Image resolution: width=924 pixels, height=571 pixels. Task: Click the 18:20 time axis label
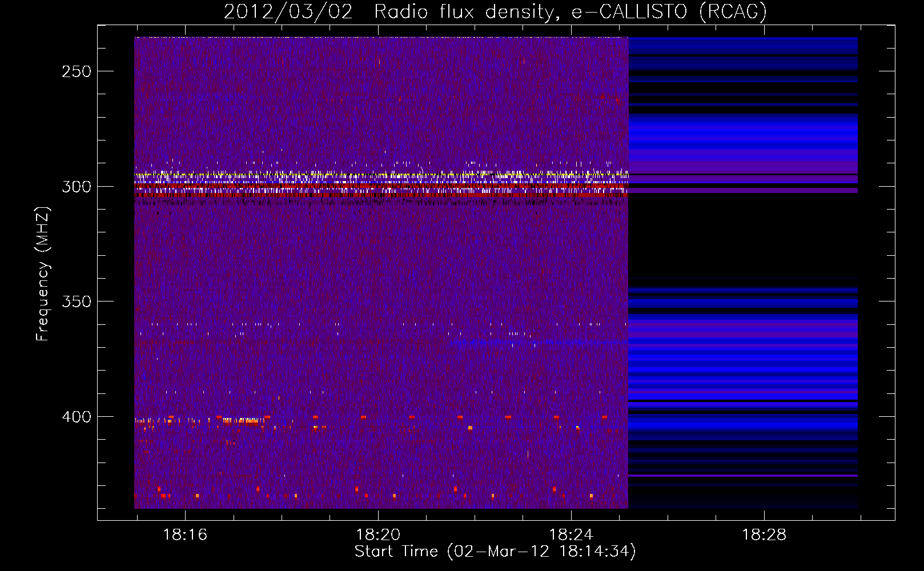point(378,535)
